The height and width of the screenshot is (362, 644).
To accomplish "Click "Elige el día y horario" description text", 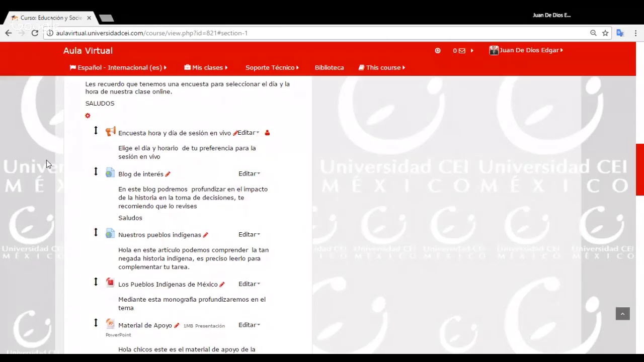I will point(187,152).
